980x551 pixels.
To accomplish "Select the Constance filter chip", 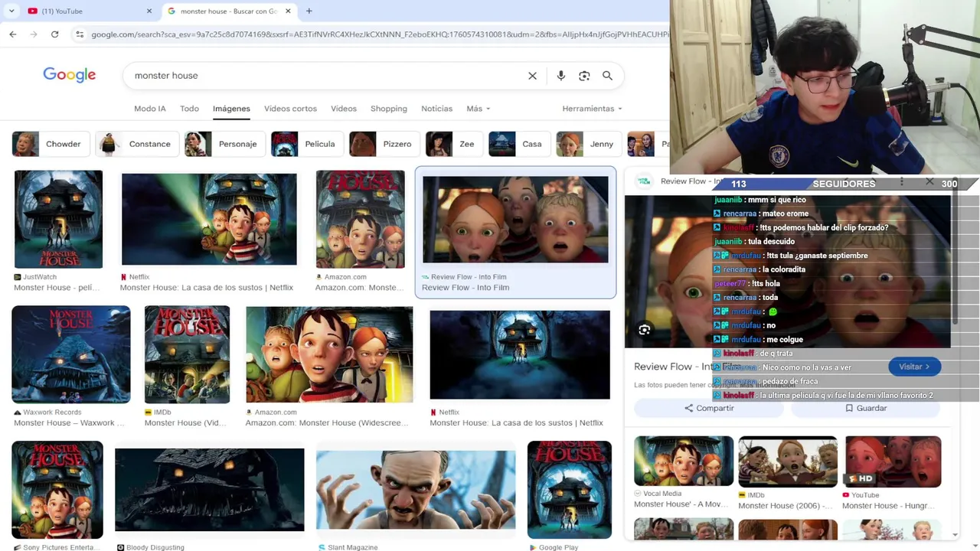I will (x=136, y=144).
